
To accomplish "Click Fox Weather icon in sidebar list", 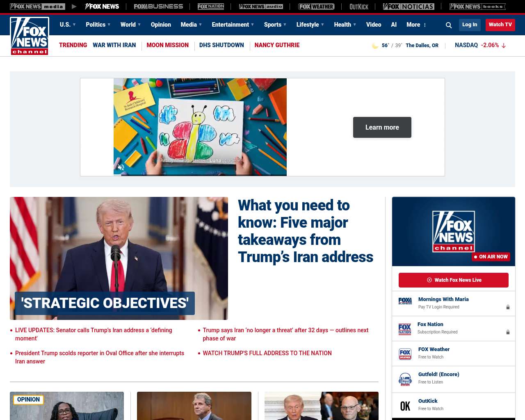I will click(x=405, y=354).
